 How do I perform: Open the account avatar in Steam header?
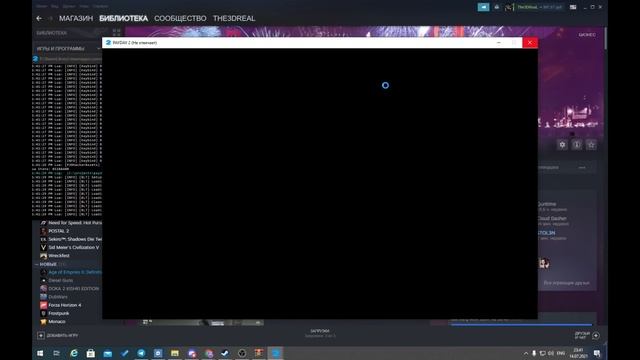pos(509,7)
